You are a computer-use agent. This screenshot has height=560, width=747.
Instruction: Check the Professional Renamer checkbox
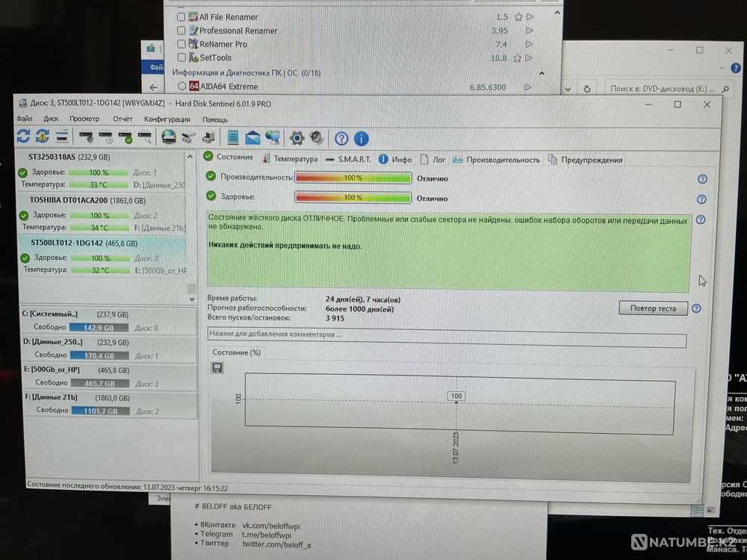181,31
